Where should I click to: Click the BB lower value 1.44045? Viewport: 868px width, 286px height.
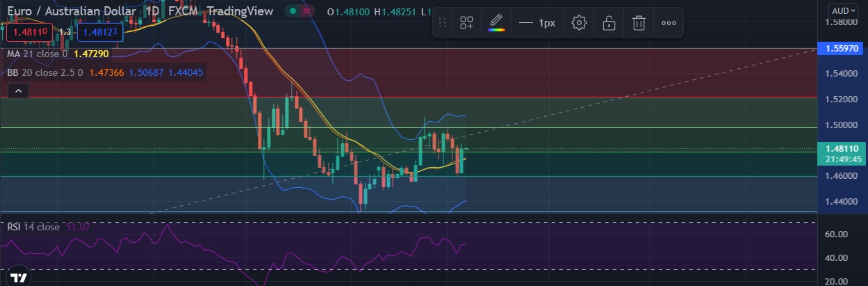tap(185, 72)
